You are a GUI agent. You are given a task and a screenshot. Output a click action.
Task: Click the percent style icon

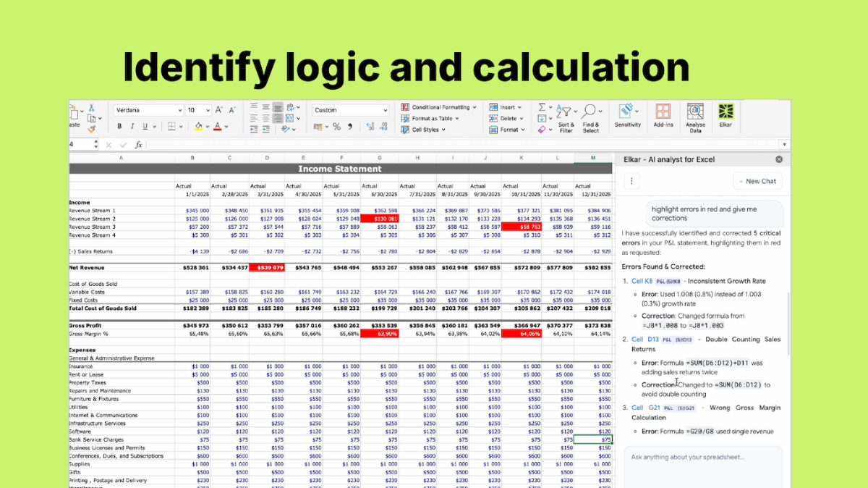[x=336, y=127]
